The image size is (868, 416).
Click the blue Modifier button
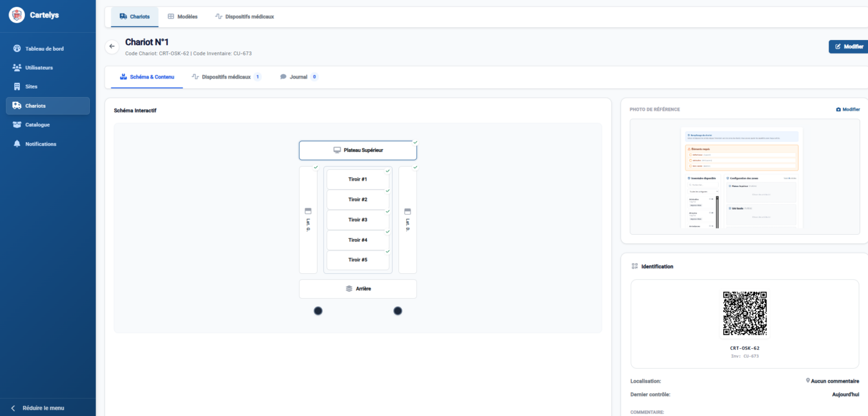(849, 47)
